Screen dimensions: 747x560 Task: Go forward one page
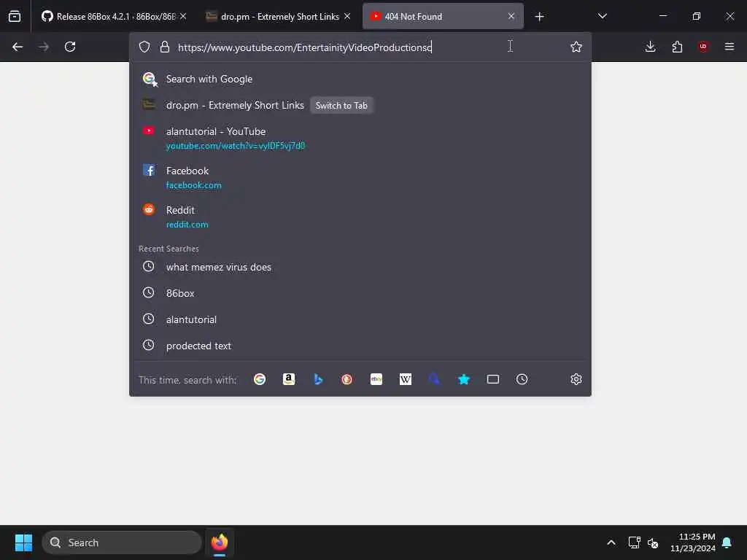point(44,47)
